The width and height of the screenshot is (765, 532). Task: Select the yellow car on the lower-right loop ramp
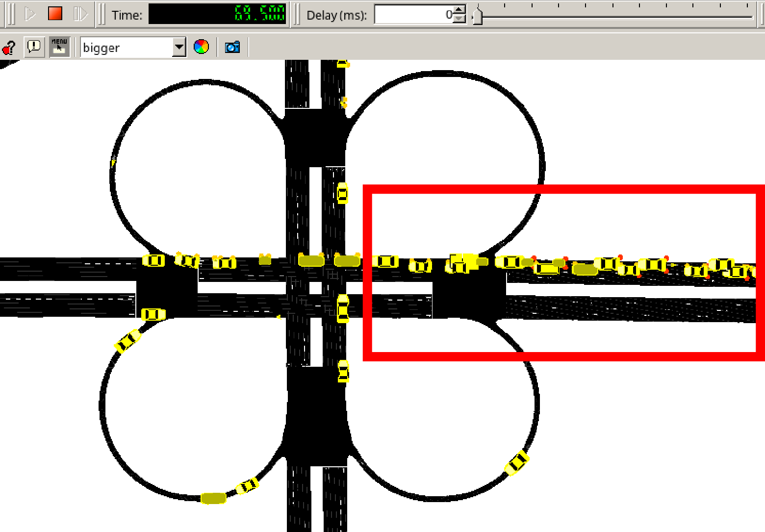(517, 462)
